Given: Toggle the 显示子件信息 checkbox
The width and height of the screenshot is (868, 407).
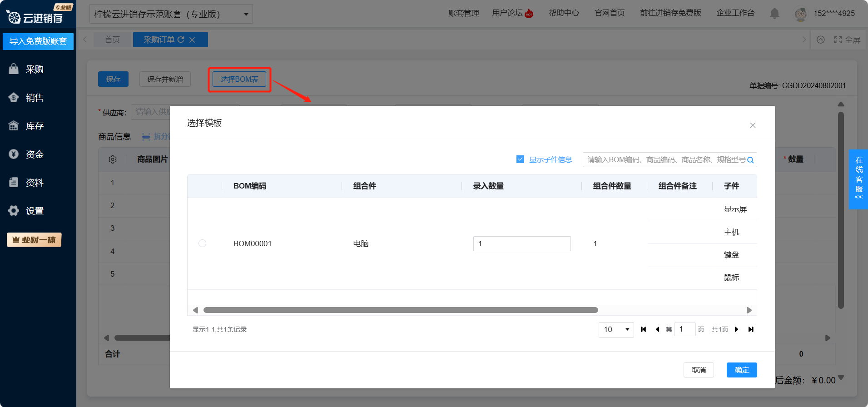Looking at the screenshot, I should click(x=520, y=159).
